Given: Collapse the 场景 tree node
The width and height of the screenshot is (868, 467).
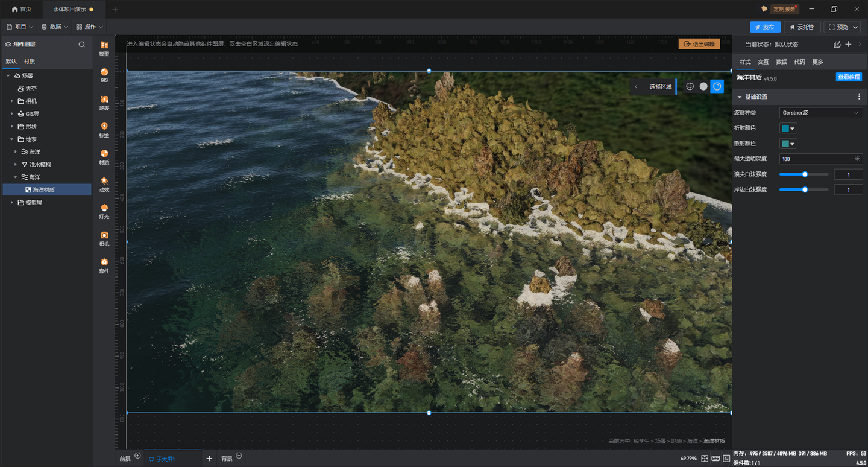Looking at the screenshot, I should click(x=8, y=76).
